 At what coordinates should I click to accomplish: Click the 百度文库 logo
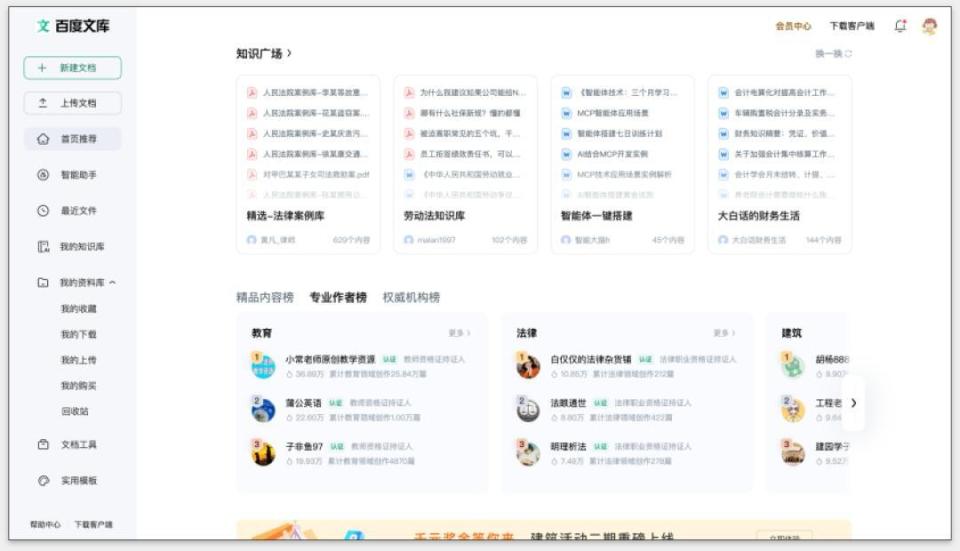73,26
